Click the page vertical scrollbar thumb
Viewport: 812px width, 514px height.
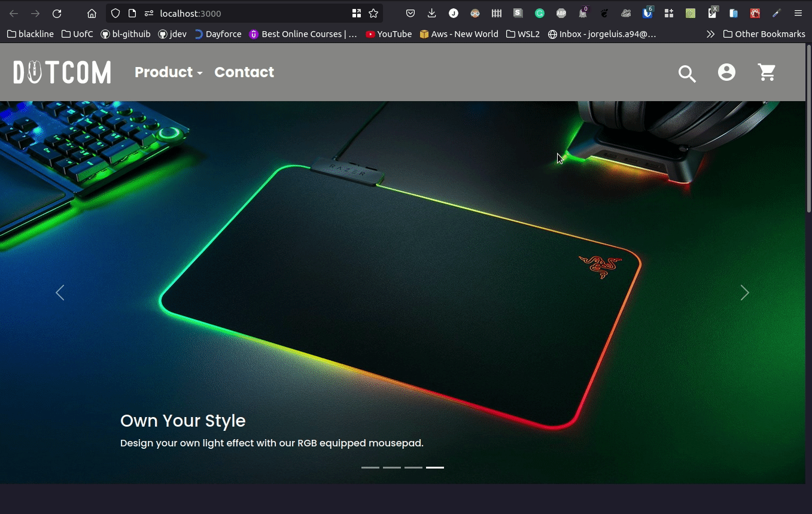point(808,128)
